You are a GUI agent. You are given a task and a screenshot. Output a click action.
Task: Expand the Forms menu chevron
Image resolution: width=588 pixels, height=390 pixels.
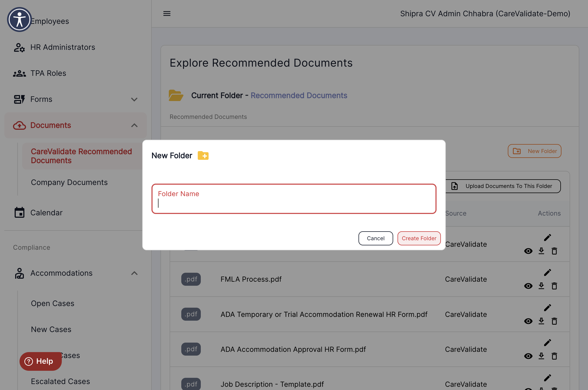(x=134, y=99)
